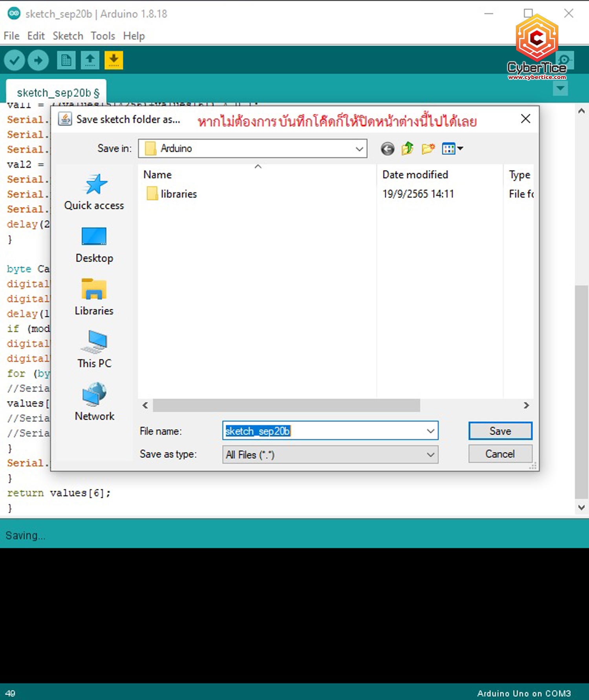This screenshot has height=700, width=589.
Task: Select This PC in the places bar
Action: click(x=94, y=350)
